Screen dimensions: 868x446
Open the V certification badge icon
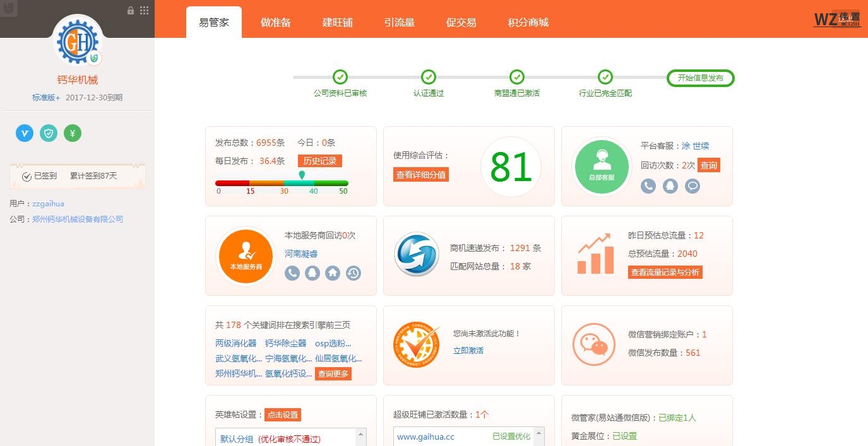tap(24, 133)
